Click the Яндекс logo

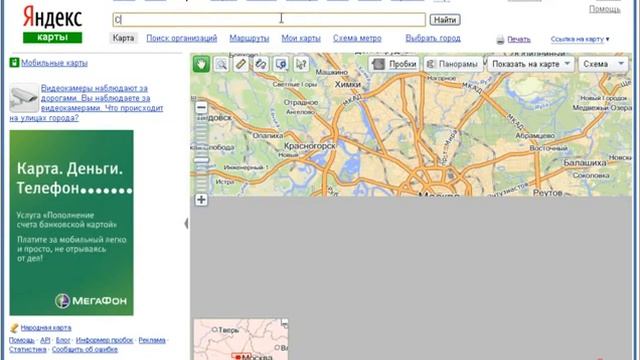[x=52, y=17]
